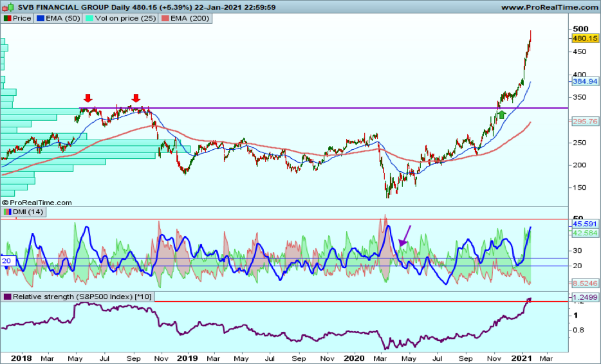Click the salmon EMA (200) color swatch
The image size is (601, 364).
pos(165,19)
